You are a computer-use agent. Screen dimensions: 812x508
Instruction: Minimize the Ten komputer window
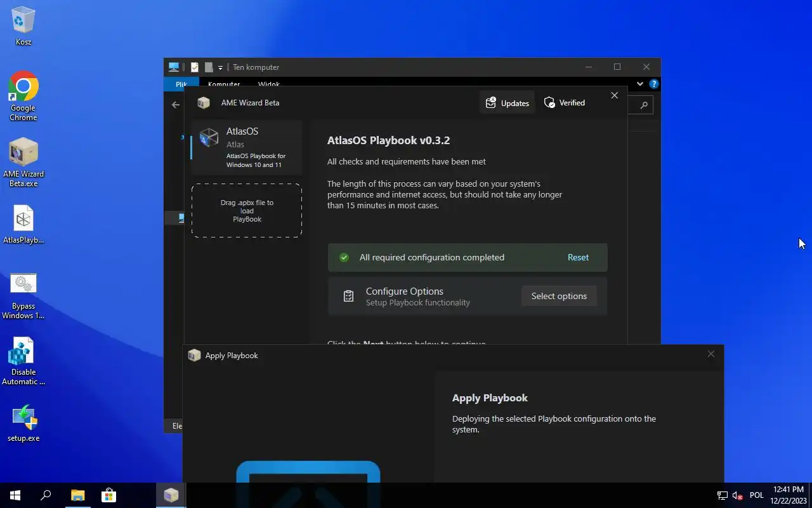point(589,67)
